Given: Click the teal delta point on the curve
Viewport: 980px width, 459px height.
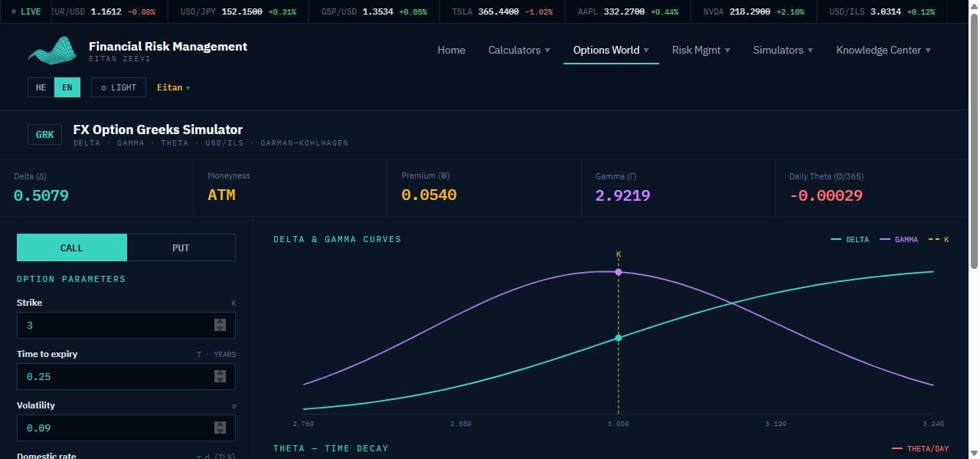Looking at the screenshot, I should click(x=618, y=338).
